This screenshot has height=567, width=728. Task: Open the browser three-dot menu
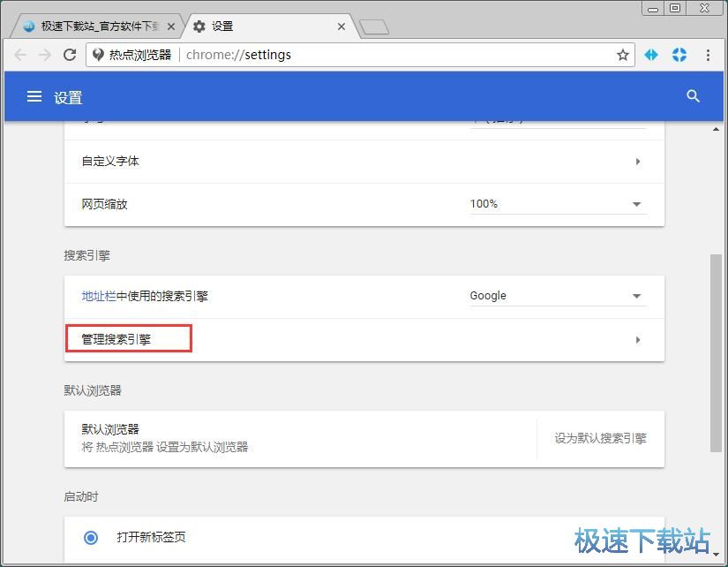point(708,55)
